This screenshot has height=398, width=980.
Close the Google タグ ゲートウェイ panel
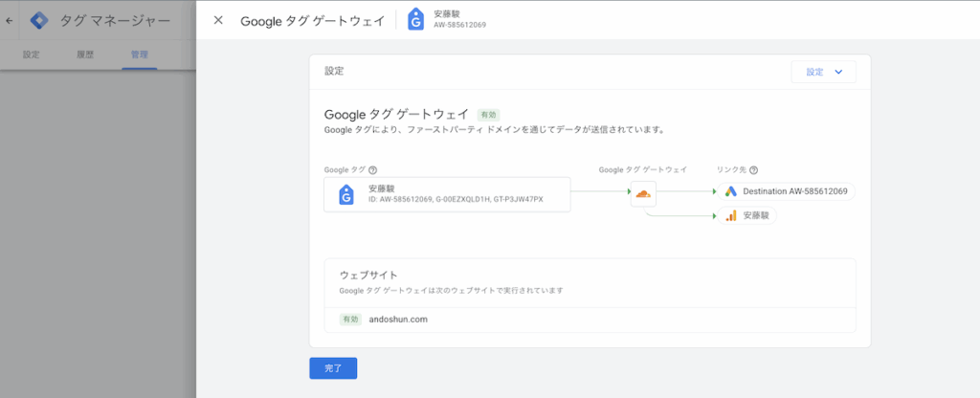(218, 20)
